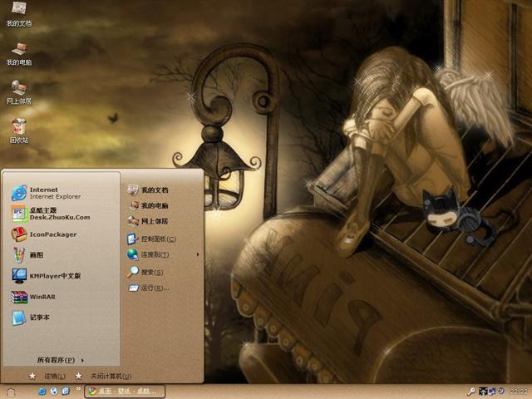The image size is (532, 399).
Task: Open WinRAR from start menu
Action: coord(33,297)
